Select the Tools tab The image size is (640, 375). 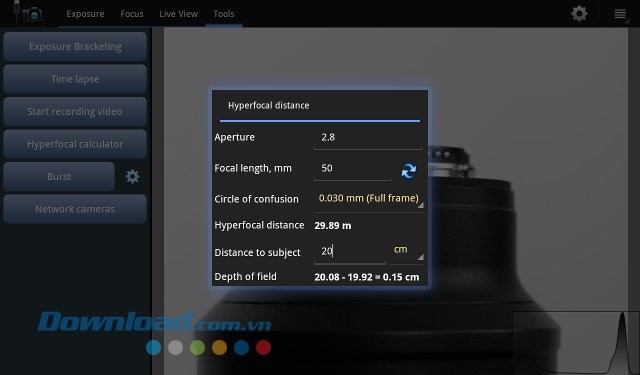click(224, 14)
